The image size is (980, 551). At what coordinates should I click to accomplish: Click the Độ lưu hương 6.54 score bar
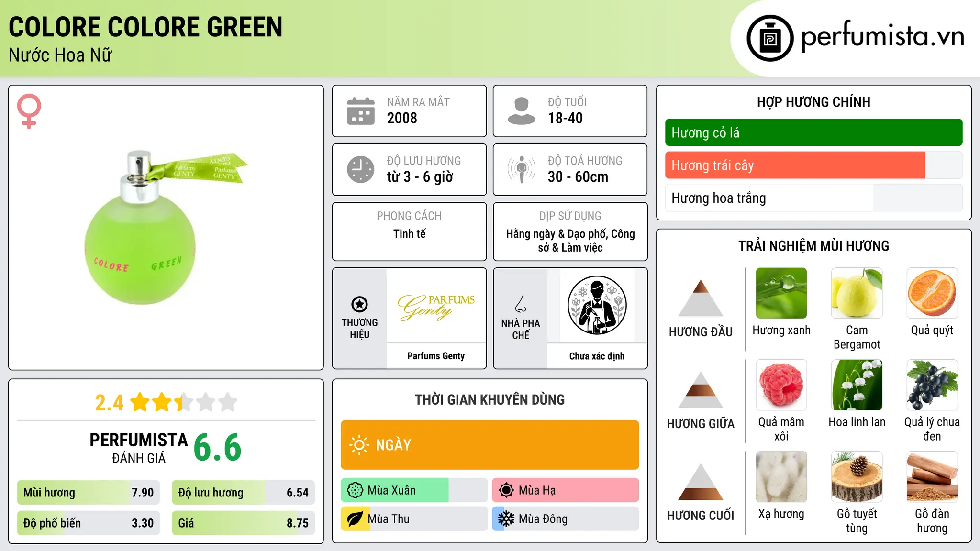[243, 492]
